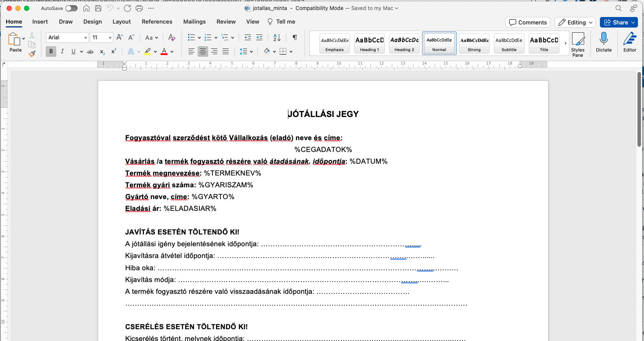Viewport: 644px width, 341px height.
Task: Apply yellow text highlight color
Action: point(147,52)
